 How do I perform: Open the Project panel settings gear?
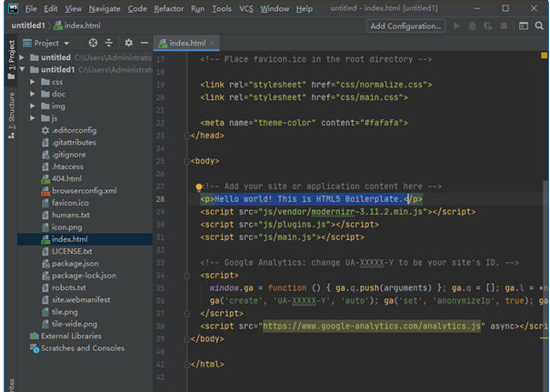point(129,43)
